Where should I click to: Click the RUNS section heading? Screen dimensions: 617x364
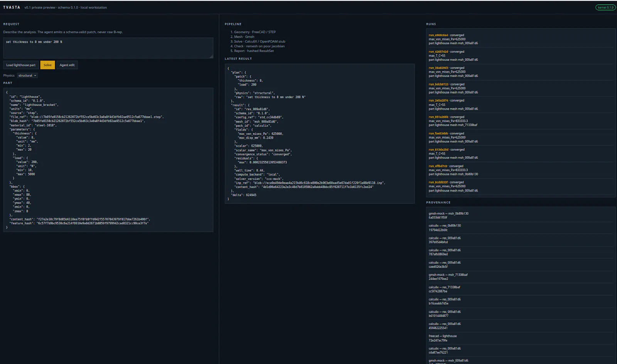(x=431, y=24)
